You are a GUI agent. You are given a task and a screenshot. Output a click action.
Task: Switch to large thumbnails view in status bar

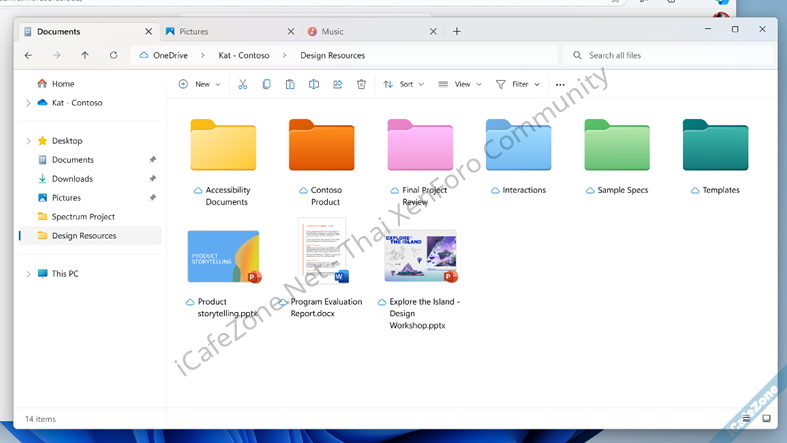pyautogui.click(x=767, y=419)
